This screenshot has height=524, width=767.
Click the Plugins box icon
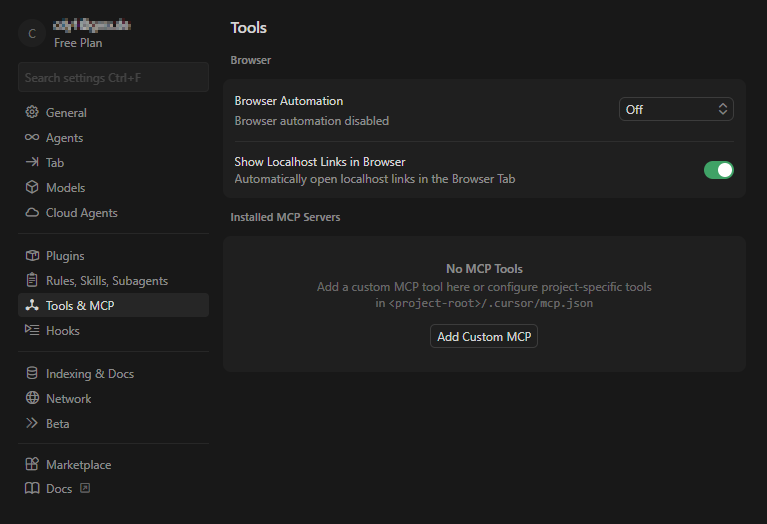coord(32,256)
